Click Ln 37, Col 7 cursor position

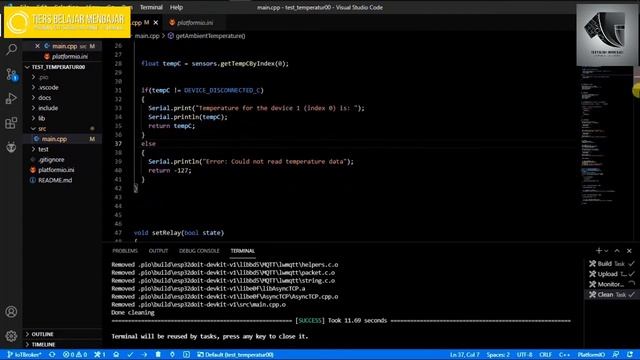(x=464, y=355)
